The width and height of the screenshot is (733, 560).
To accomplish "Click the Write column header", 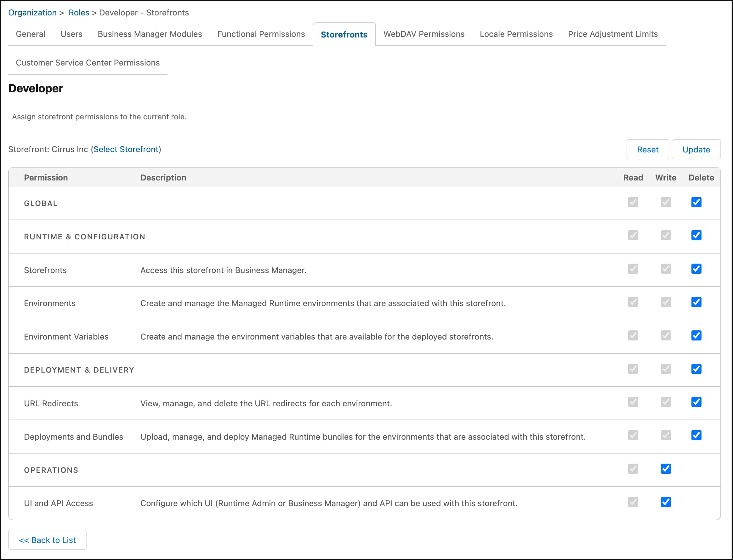I will (666, 178).
